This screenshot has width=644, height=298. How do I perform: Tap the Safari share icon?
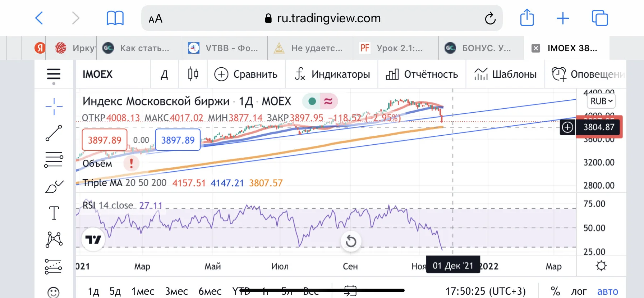[x=527, y=18]
